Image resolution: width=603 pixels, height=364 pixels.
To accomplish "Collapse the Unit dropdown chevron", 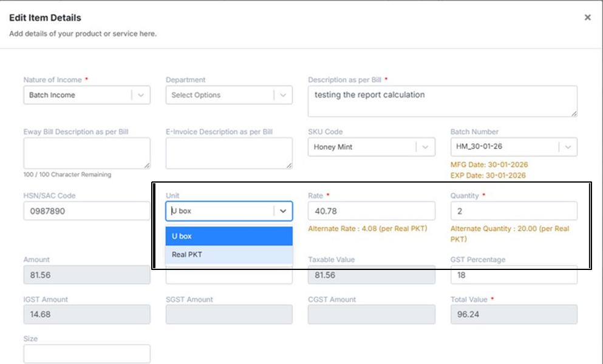I will coord(283,211).
